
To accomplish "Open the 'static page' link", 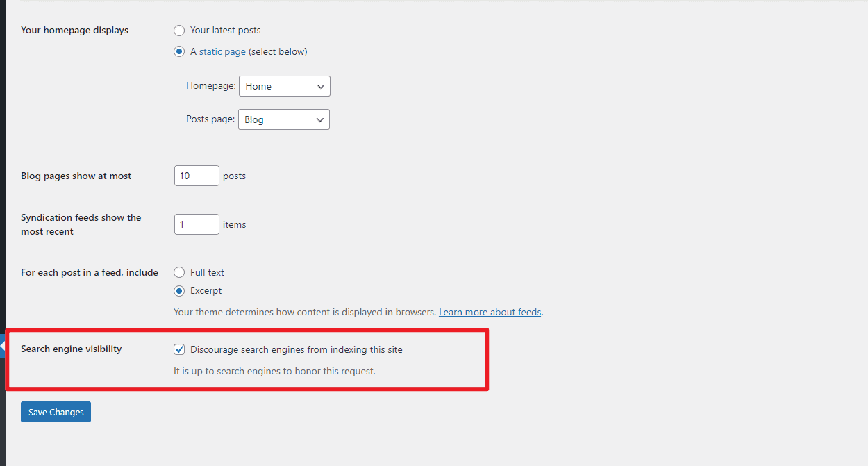I will pos(222,52).
